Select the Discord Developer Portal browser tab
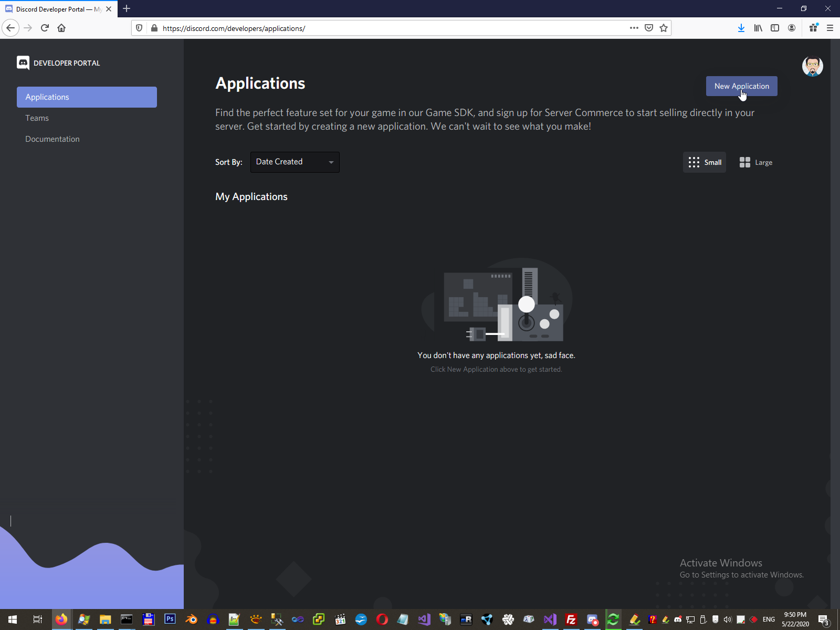840x630 pixels. [x=58, y=9]
